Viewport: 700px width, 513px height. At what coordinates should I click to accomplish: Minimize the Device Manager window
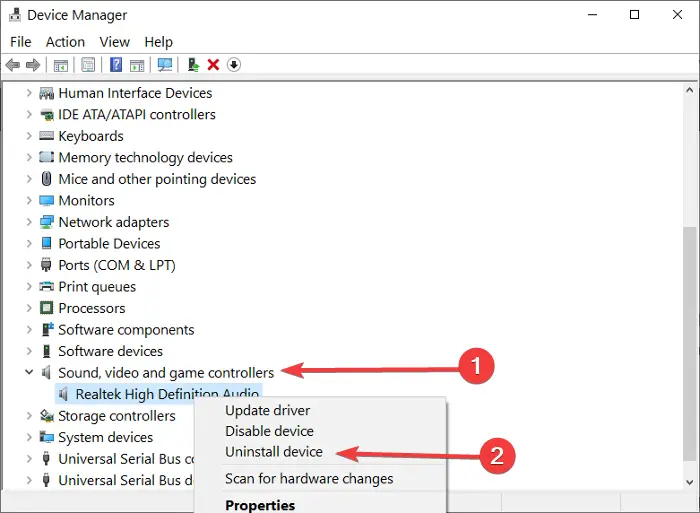coord(592,15)
